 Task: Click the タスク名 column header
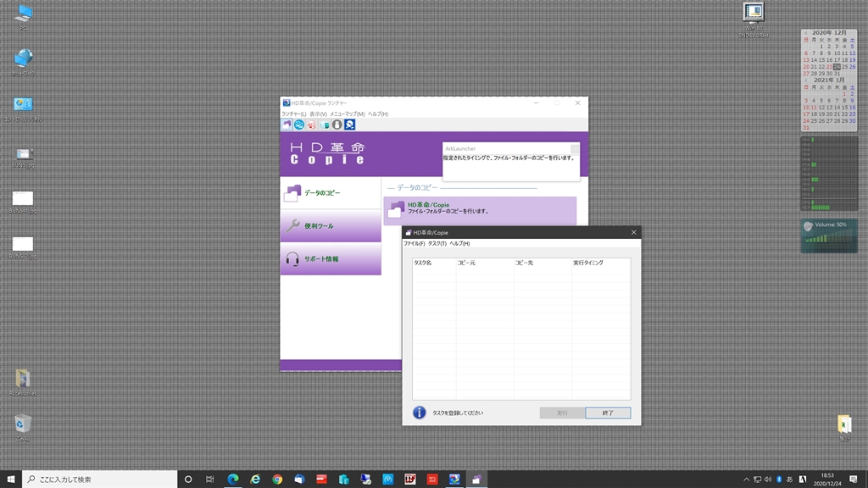click(434, 263)
